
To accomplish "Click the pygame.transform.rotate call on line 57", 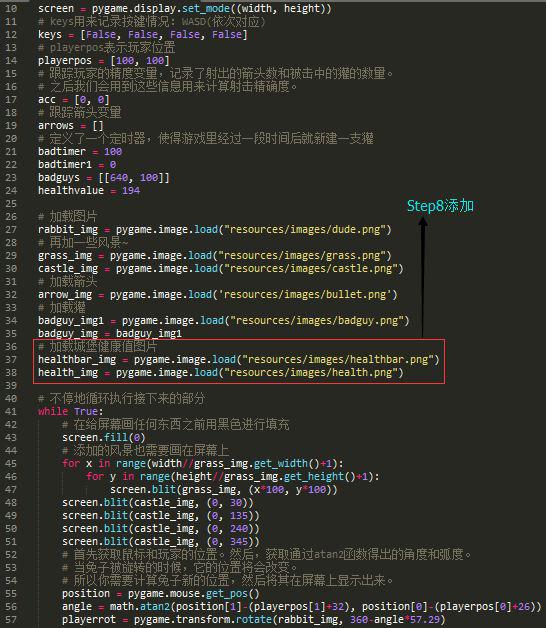I will (289, 620).
